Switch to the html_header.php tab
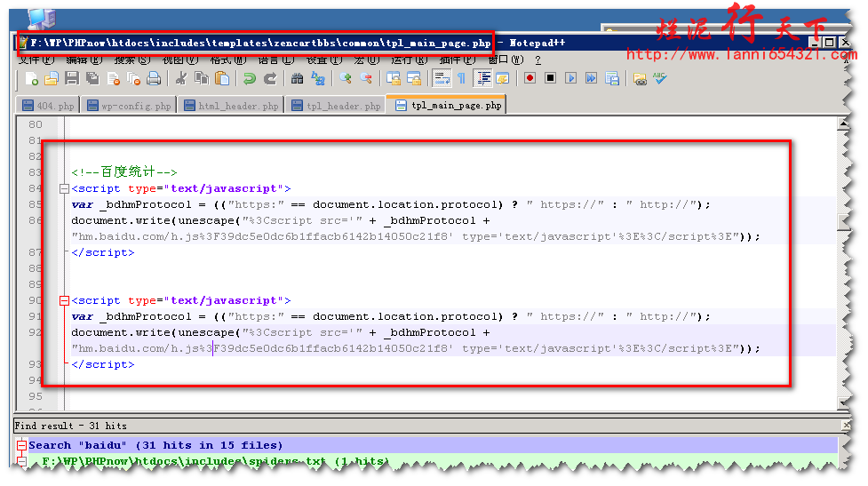 (231, 106)
